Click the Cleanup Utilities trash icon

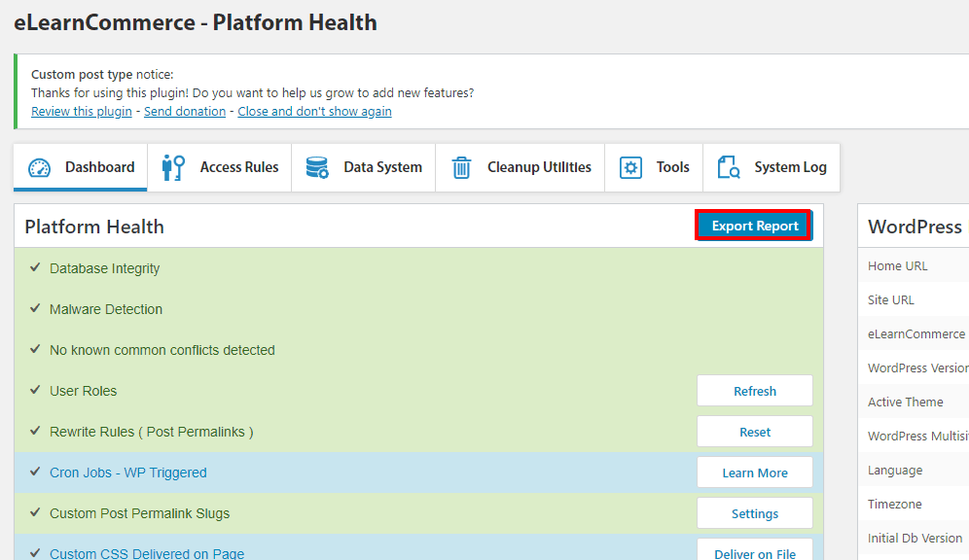tap(461, 168)
